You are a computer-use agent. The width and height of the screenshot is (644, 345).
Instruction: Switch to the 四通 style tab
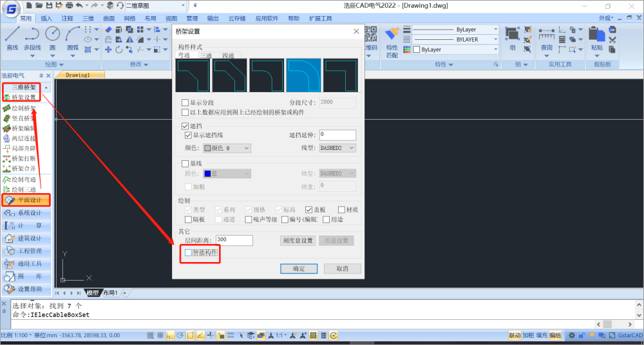click(x=228, y=55)
